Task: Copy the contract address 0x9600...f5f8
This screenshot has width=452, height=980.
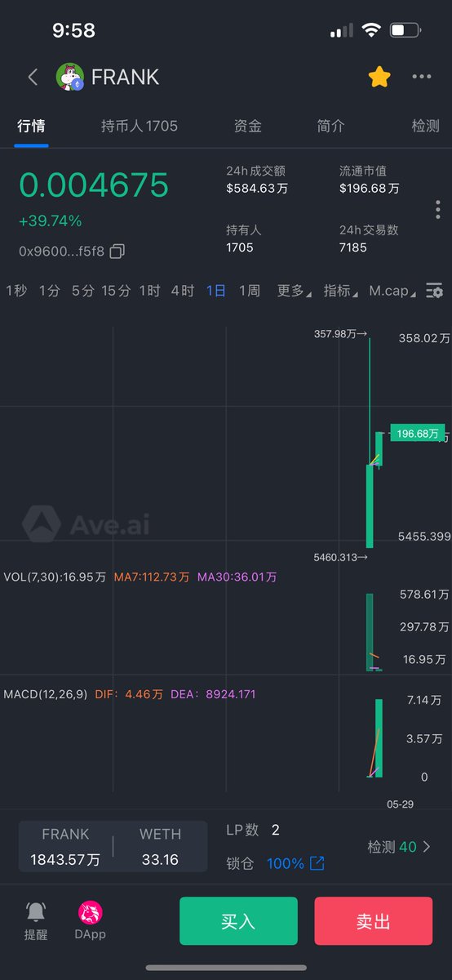Action: coord(117,251)
